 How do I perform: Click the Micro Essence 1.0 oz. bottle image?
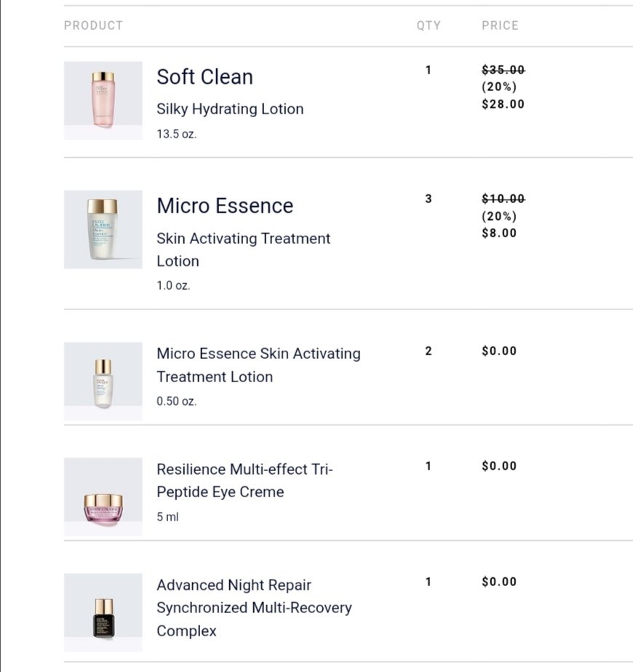pos(103,229)
